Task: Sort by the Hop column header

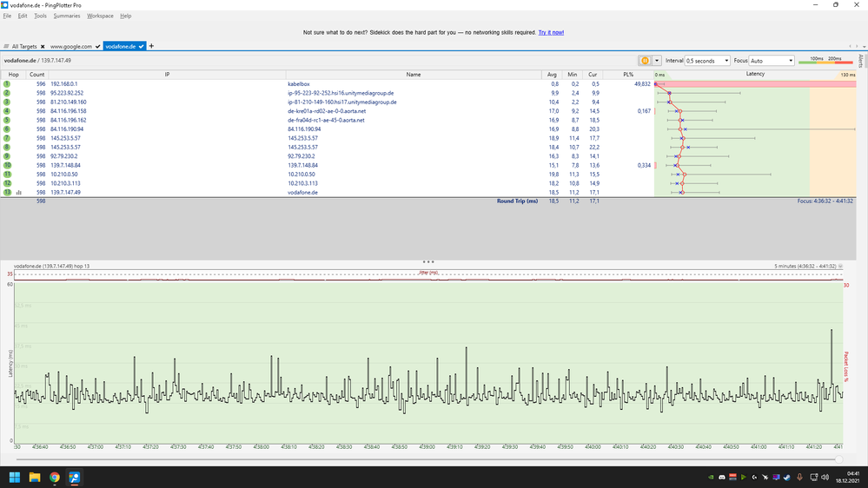Action: coord(13,75)
